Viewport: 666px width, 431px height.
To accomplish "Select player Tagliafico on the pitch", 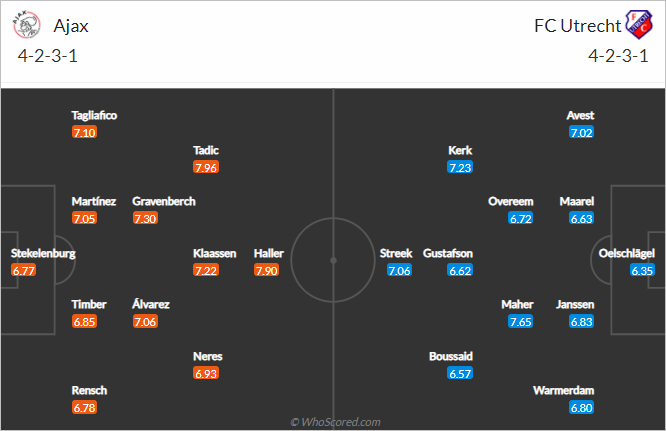I will [x=94, y=115].
